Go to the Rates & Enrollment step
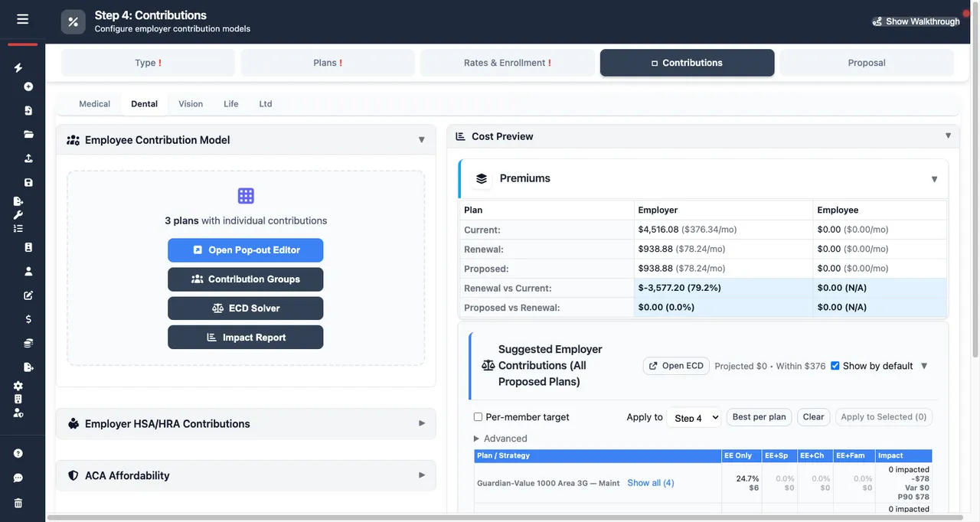 coord(507,63)
